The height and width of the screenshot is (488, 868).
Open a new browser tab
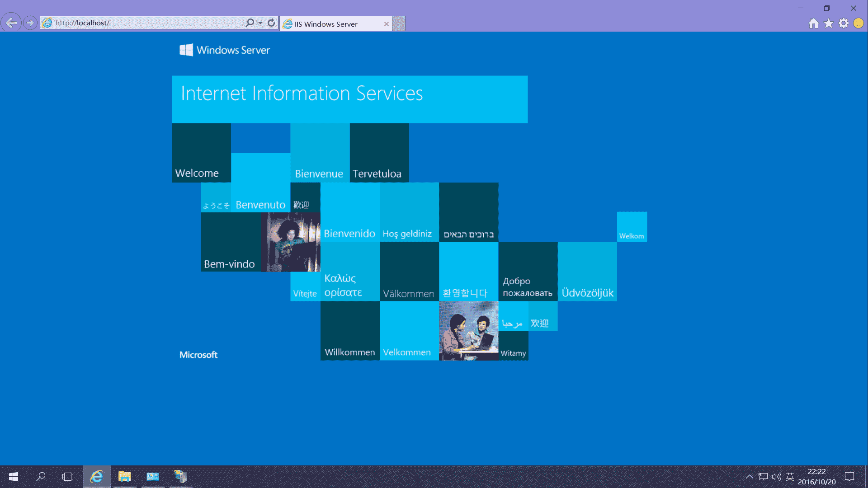pos(398,24)
